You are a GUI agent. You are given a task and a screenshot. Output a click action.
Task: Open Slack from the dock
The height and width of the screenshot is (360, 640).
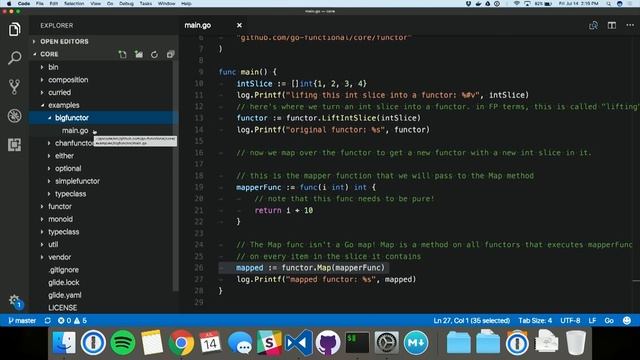tap(269, 342)
